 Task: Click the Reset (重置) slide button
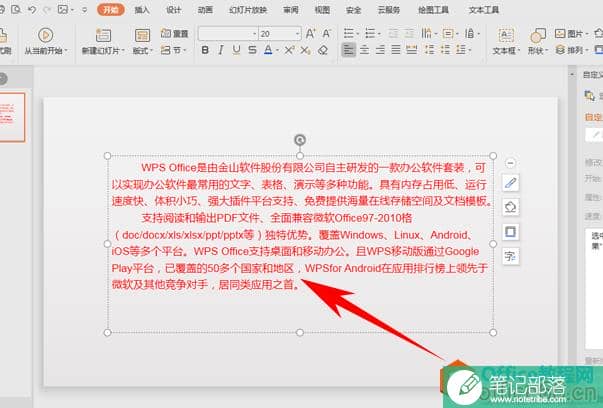[174, 33]
